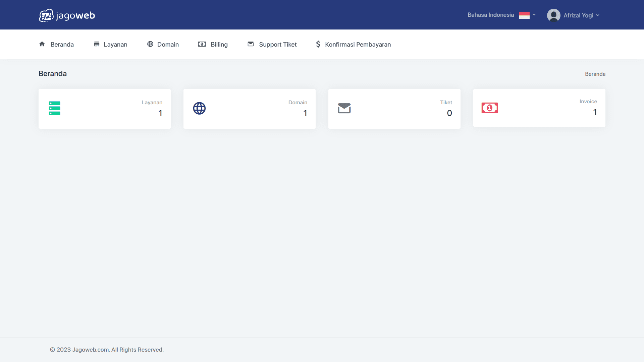The height and width of the screenshot is (362, 644).
Task: Click the jagoweb wordmark text
Action: pyautogui.click(x=75, y=15)
